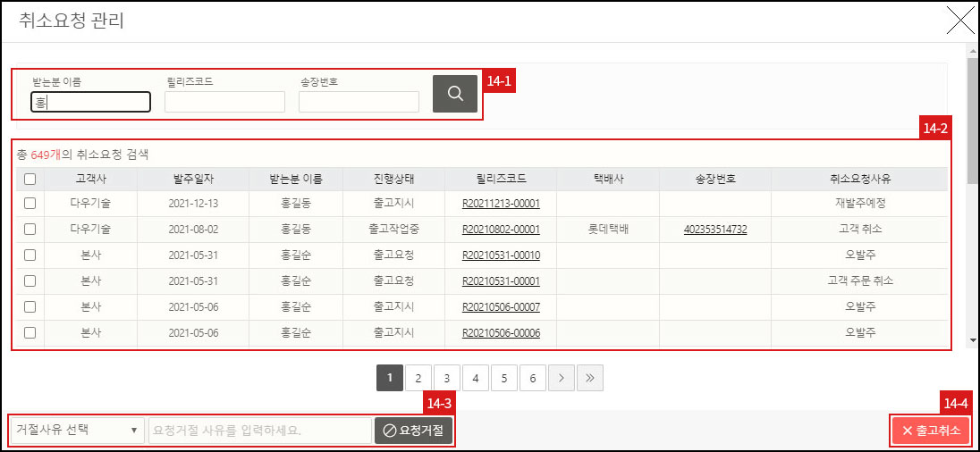Screen dimensions: 980x452
Task: Click the 출고취소 button
Action: click(931, 431)
